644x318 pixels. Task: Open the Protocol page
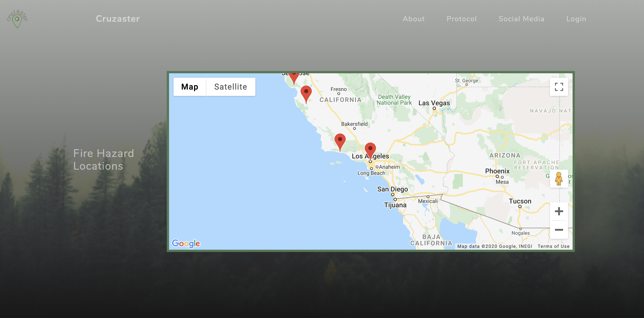coord(461,19)
